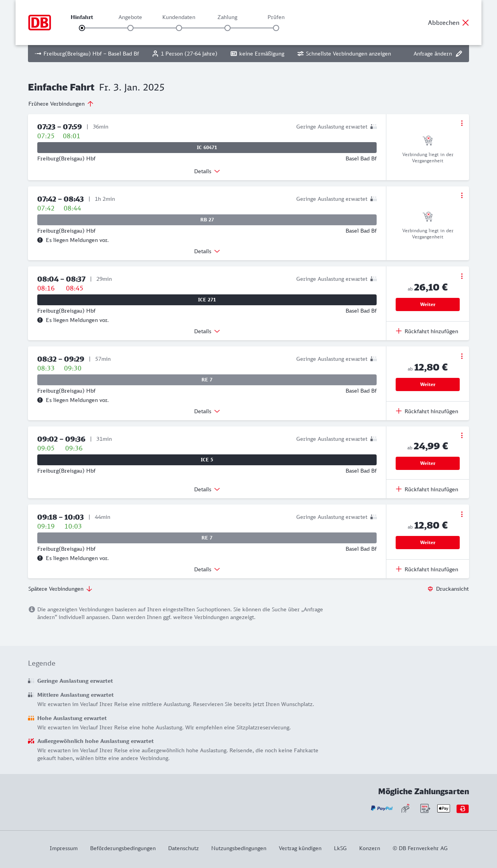Open the Datenschutz footer link
Image resolution: width=497 pixels, height=868 pixels.
(183, 848)
